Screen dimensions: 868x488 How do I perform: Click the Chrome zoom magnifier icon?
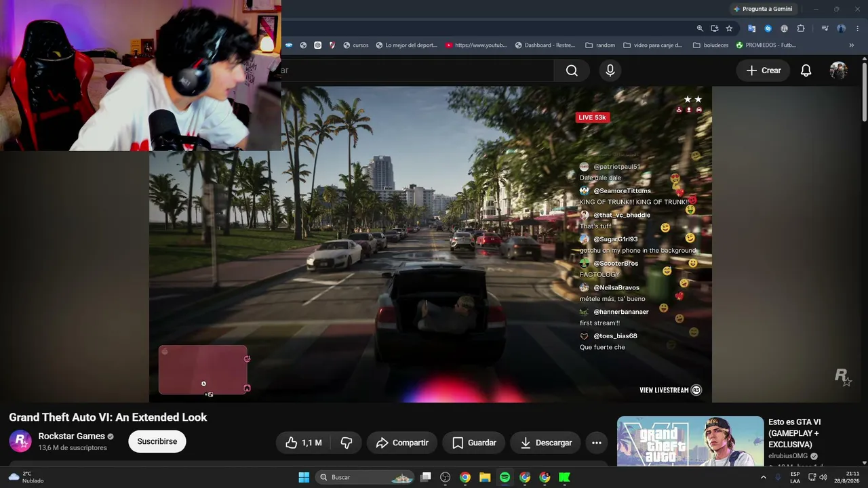700,28
